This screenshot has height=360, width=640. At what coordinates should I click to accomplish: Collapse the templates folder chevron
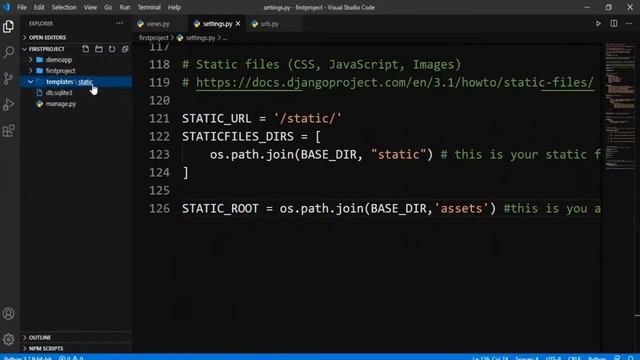tap(31, 82)
